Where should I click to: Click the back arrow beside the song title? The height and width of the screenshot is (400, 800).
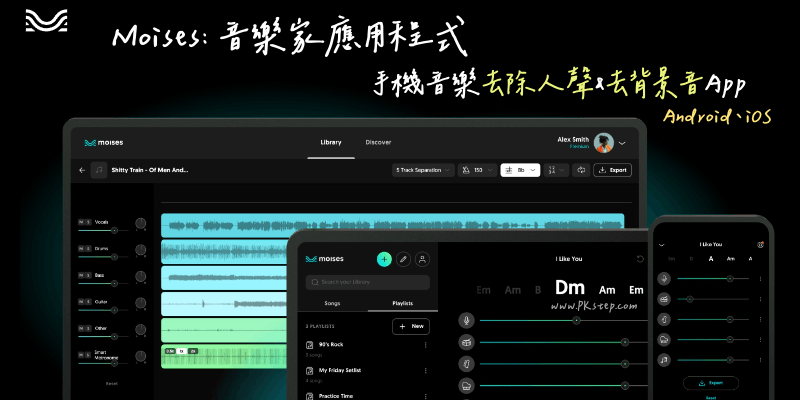pyautogui.click(x=82, y=170)
